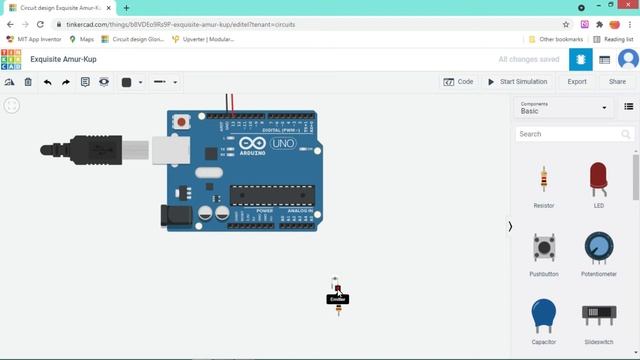Click the All changes saved status
Image resolution: width=640 pixels, height=360 pixels.
(x=529, y=60)
